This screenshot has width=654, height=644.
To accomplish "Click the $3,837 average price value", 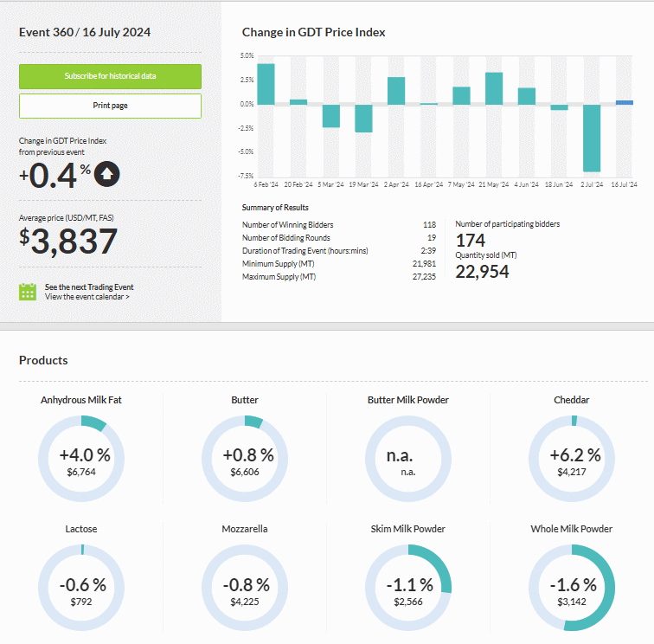I will tap(68, 241).
